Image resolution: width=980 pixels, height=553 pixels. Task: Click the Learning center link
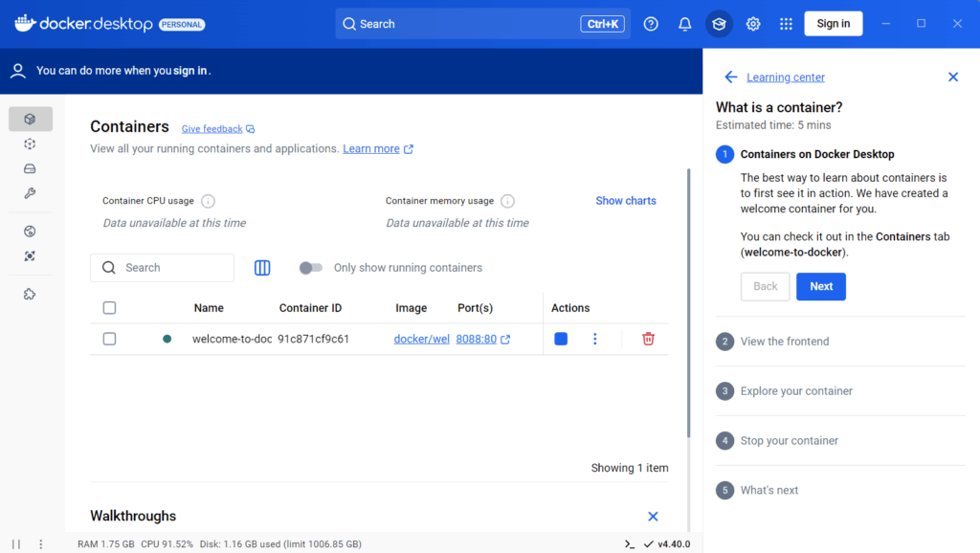pyautogui.click(x=786, y=77)
